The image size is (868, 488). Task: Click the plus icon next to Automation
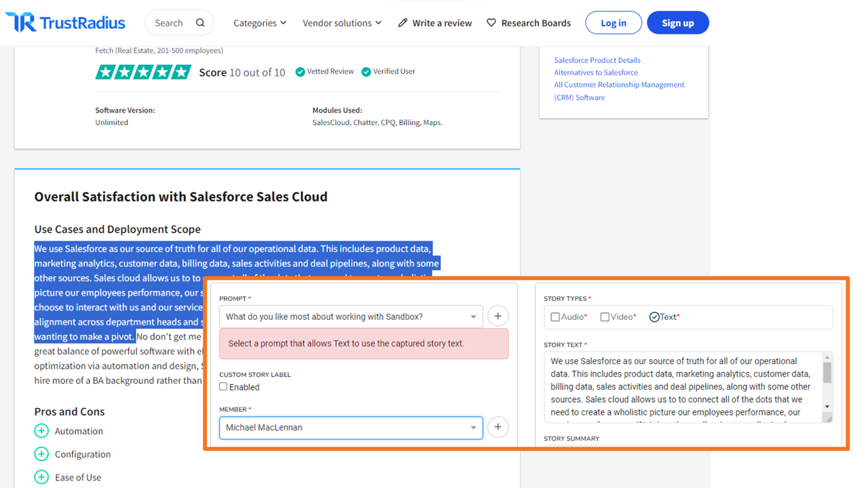(x=41, y=431)
